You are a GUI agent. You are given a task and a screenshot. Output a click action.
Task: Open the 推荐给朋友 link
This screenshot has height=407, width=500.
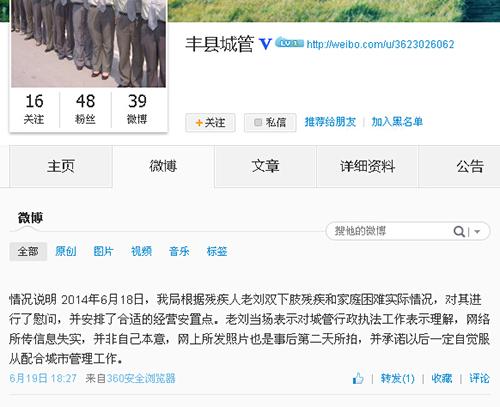330,122
